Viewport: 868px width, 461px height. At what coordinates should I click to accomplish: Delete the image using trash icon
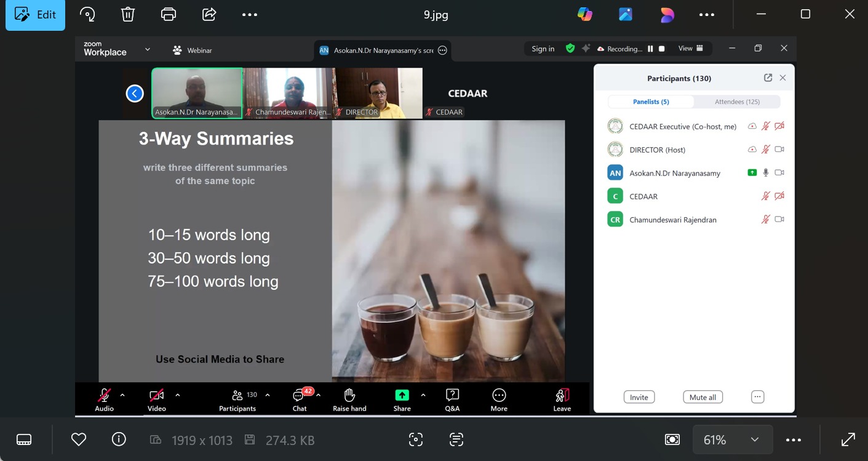click(127, 14)
